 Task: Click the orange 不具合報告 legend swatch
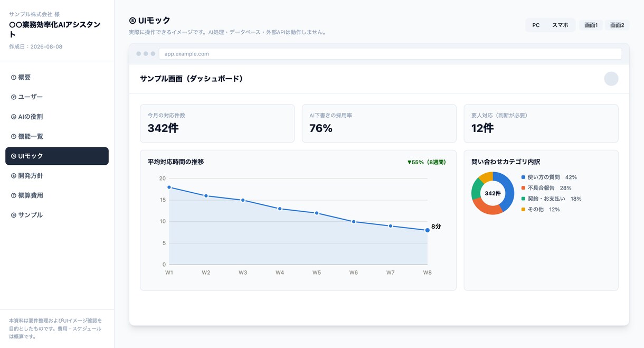523,188
